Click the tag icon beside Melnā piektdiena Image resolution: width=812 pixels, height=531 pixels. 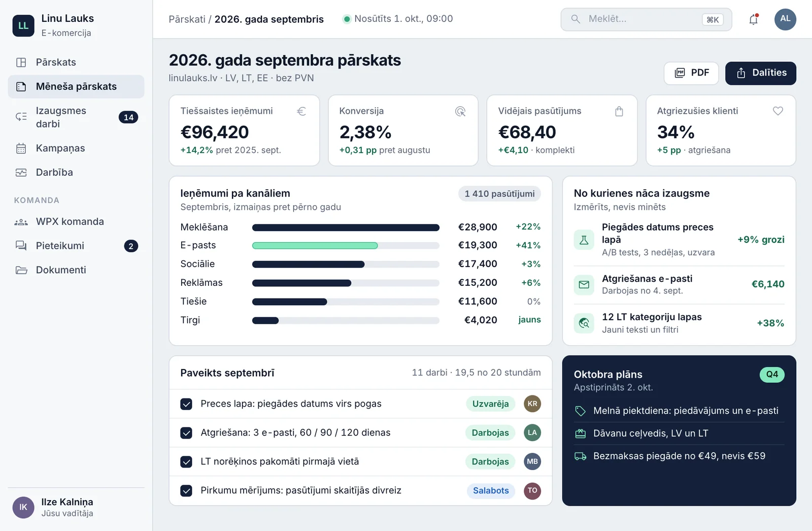tap(580, 411)
